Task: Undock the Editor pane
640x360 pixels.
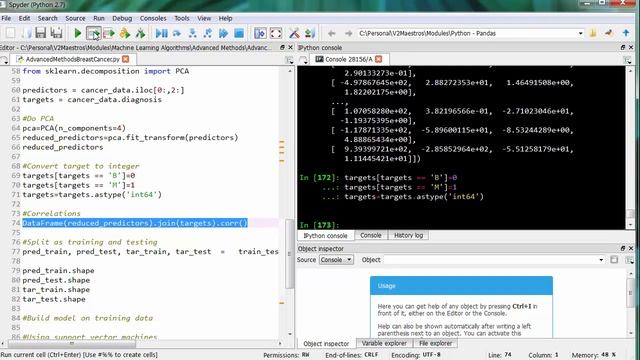Action: click(x=282, y=48)
